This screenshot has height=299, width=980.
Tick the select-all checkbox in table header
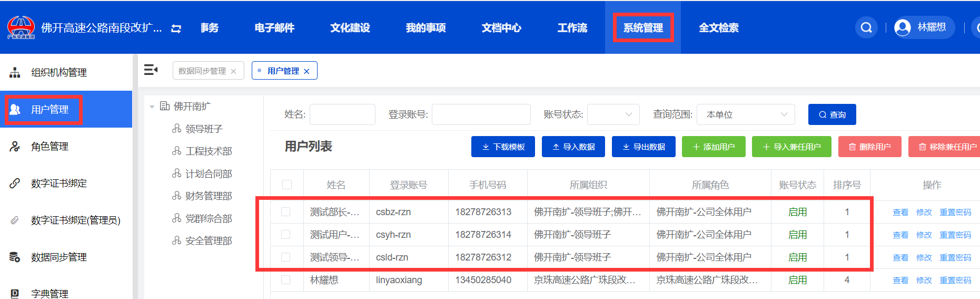click(x=287, y=185)
